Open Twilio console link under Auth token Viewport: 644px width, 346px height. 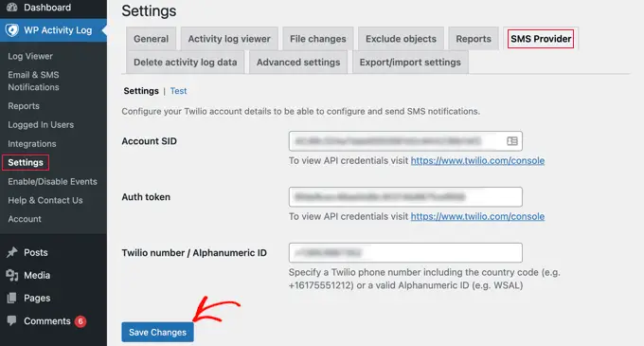477,216
